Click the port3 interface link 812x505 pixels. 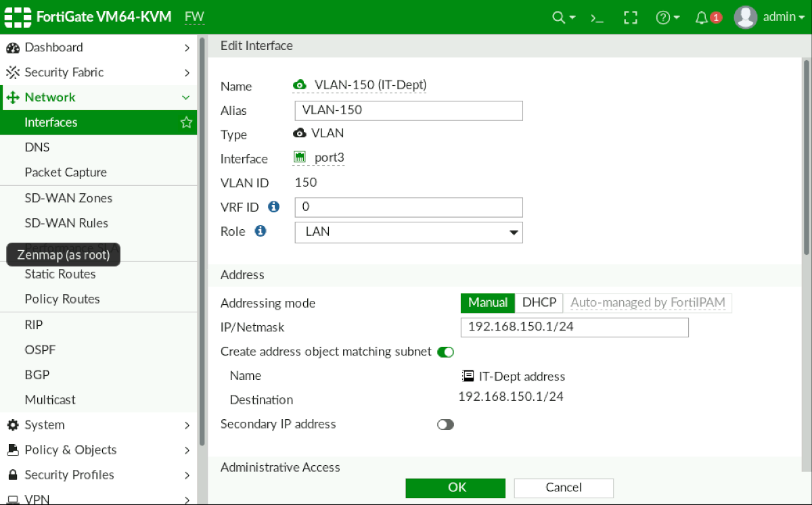click(x=331, y=158)
